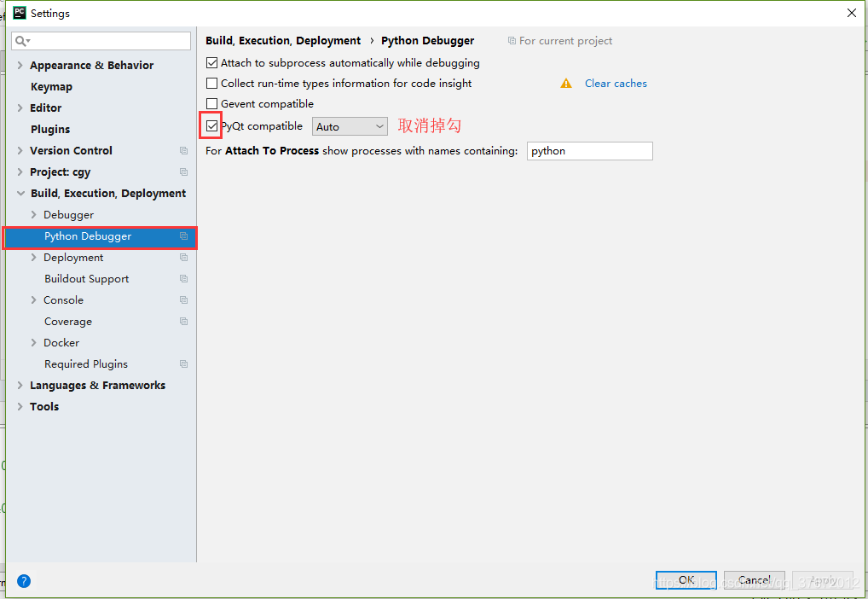The width and height of the screenshot is (868, 599).
Task: Select Docker tree label
Action: point(61,342)
